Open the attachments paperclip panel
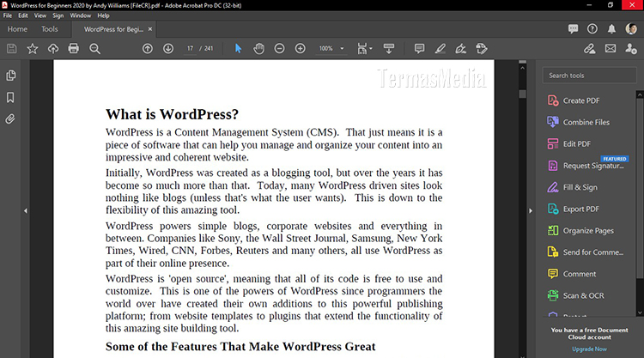This screenshot has height=358, width=644. [x=10, y=119]
